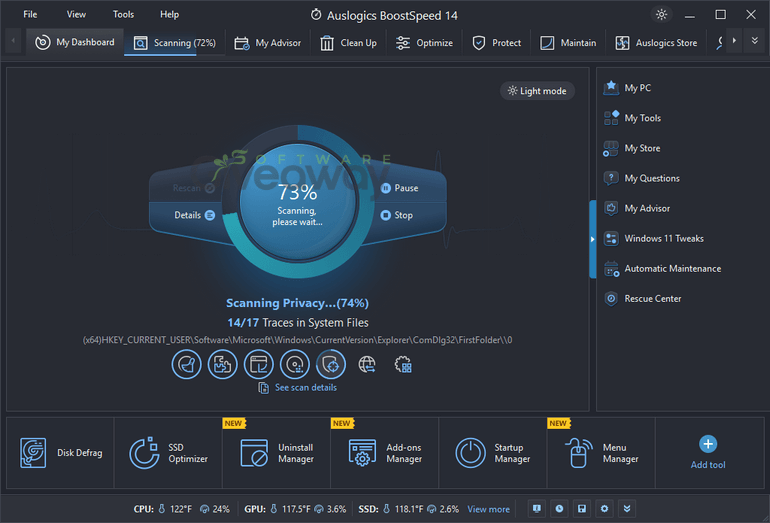Click the See scan details link
770x523 pixels.
tap(298, 388)
